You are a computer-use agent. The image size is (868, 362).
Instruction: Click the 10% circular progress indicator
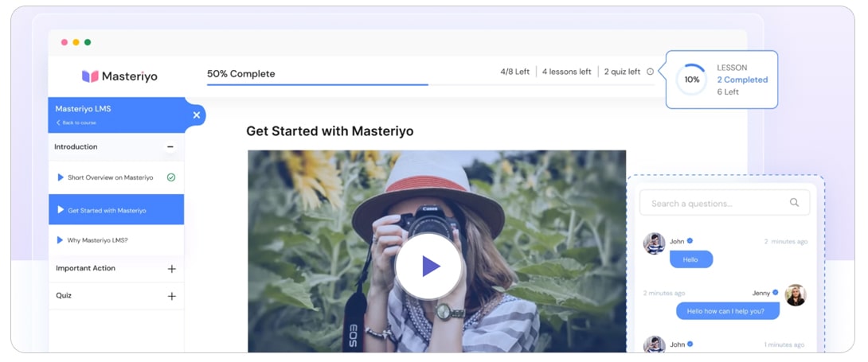pyautogui.click(x=692, y=80)
